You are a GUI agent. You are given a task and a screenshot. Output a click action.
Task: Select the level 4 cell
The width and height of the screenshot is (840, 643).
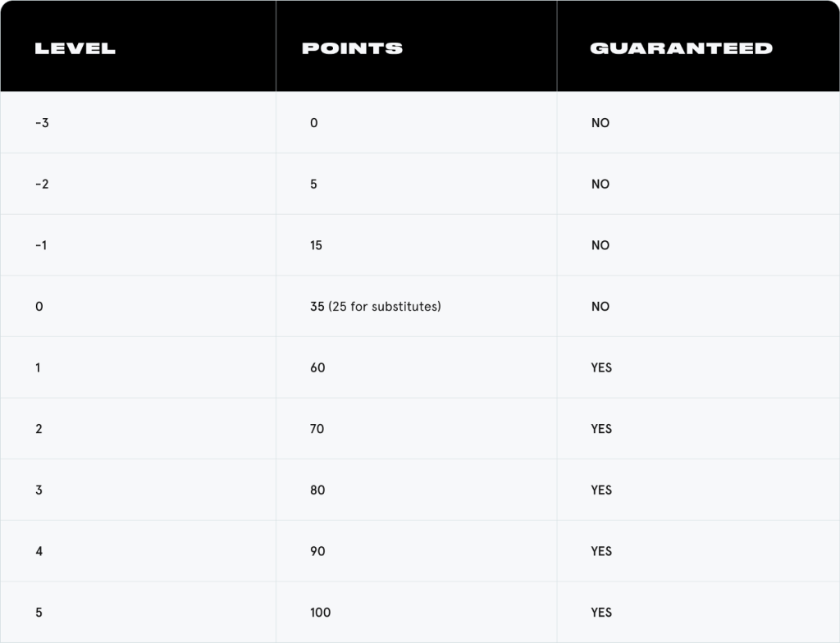point(39,551)
